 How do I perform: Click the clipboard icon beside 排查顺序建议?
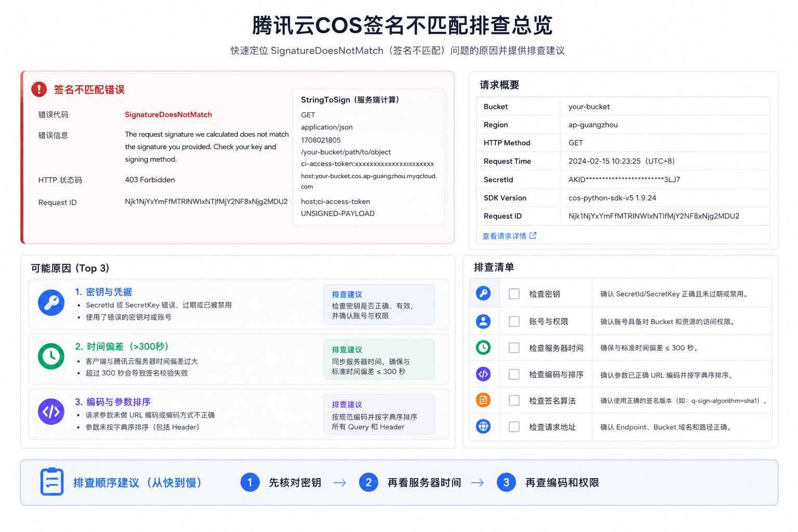(52, 482)
